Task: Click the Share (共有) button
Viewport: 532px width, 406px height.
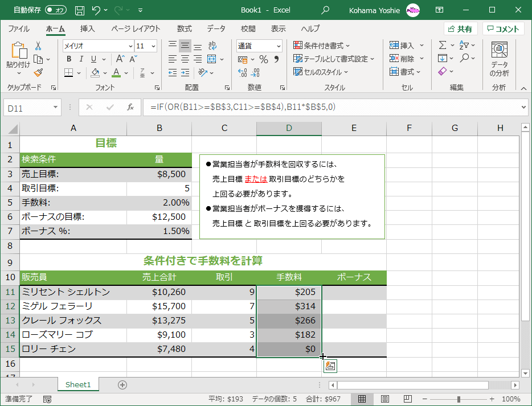Action: [460, 29]
